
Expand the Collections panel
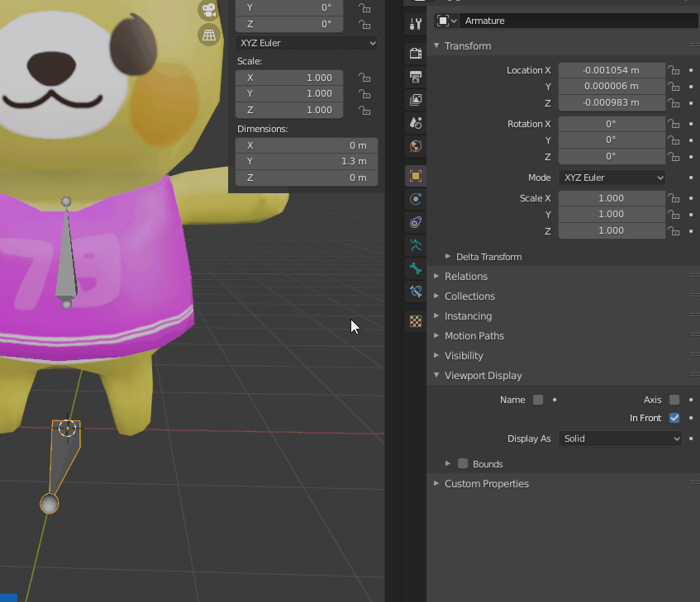click(436, 296)
